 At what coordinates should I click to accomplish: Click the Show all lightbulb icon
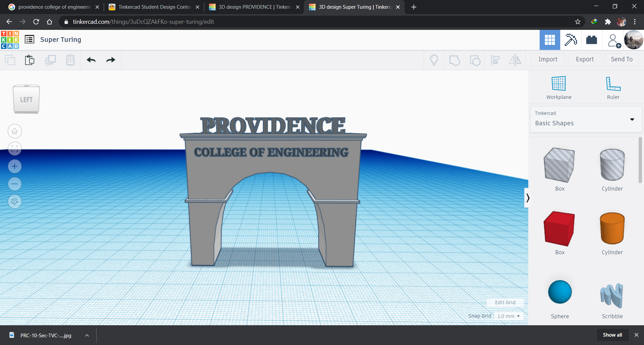[x=434, y=60]
